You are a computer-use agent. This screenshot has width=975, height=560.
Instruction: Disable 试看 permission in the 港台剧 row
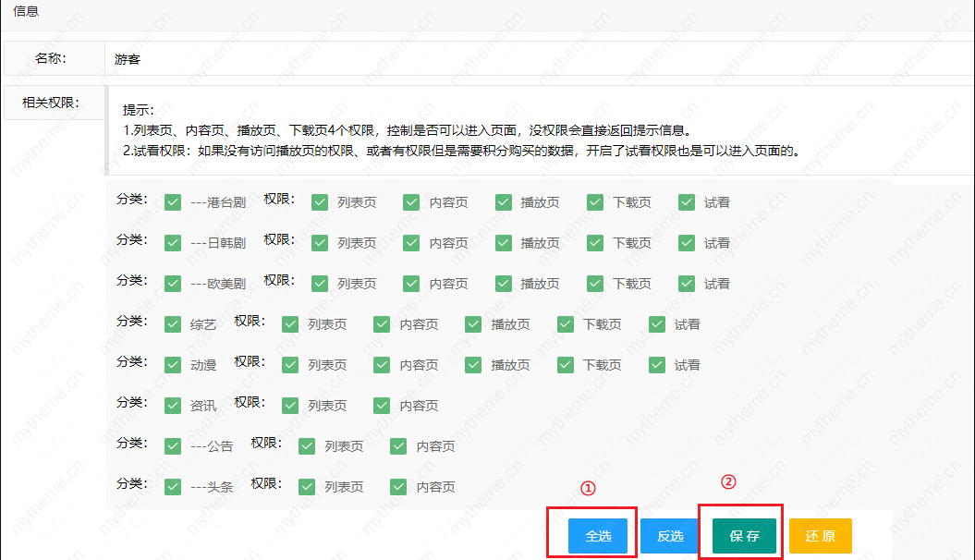tap(687, 202)
